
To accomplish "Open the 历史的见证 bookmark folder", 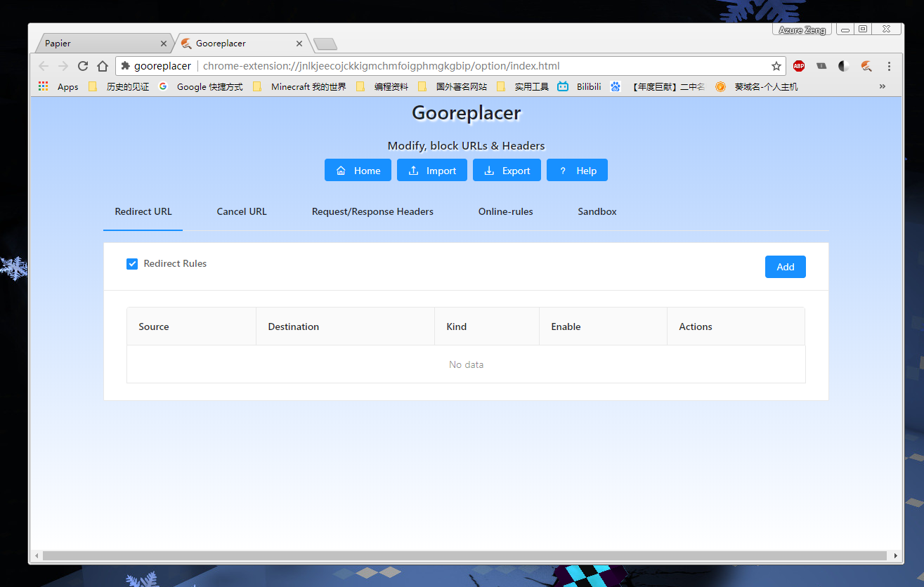I will click(119, 87).
